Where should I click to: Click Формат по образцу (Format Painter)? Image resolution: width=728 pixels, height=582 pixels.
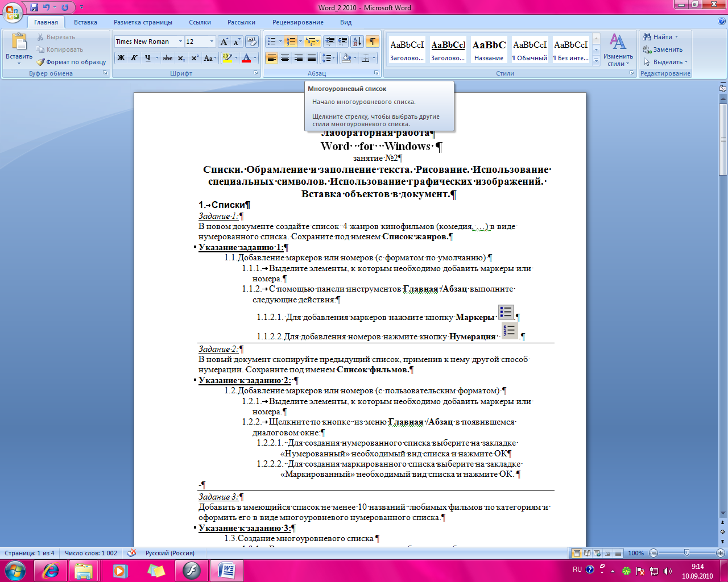(x=72, y=62)
